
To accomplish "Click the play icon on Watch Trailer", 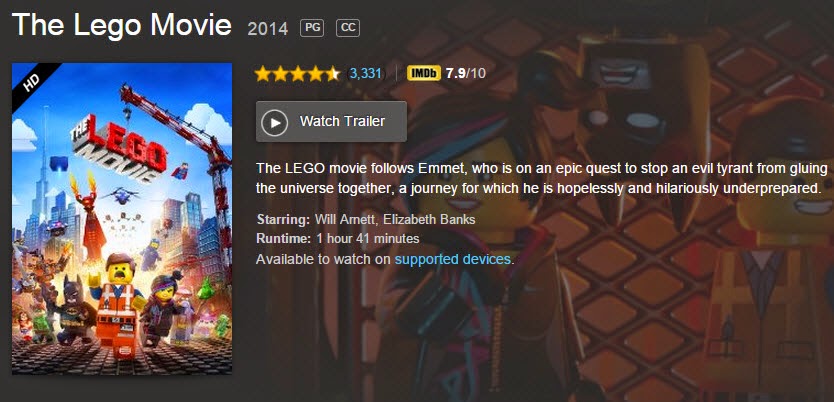I will pyautogui.click(x=274, y=122).
